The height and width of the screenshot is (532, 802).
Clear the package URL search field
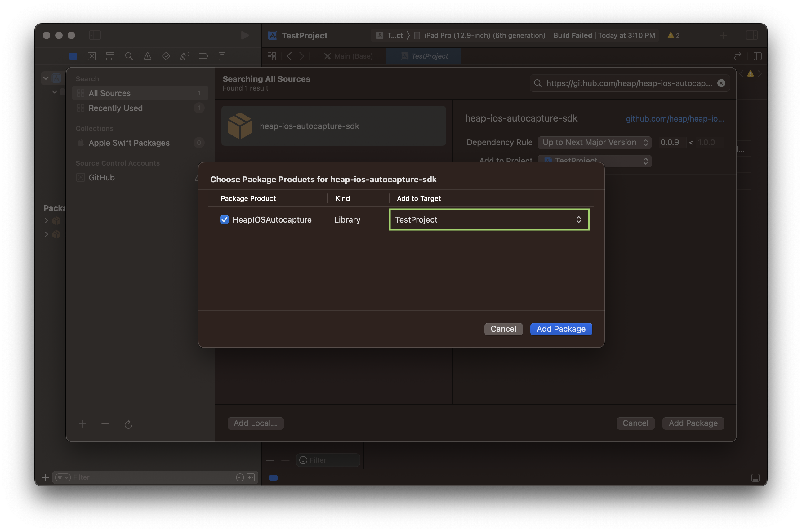tap(721, 83)
